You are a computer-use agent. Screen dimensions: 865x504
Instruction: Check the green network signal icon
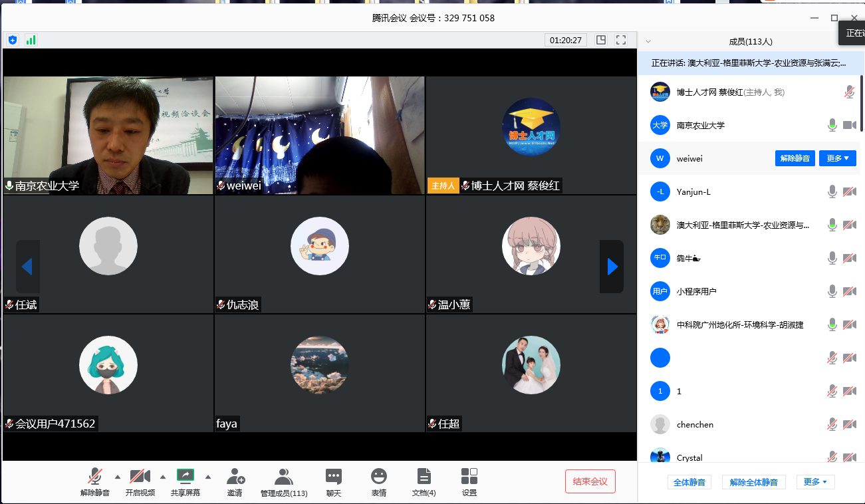(31, 40)
